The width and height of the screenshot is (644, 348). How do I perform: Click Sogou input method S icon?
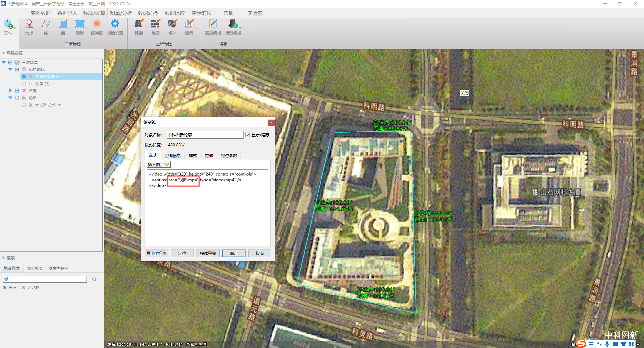[581, 344]
